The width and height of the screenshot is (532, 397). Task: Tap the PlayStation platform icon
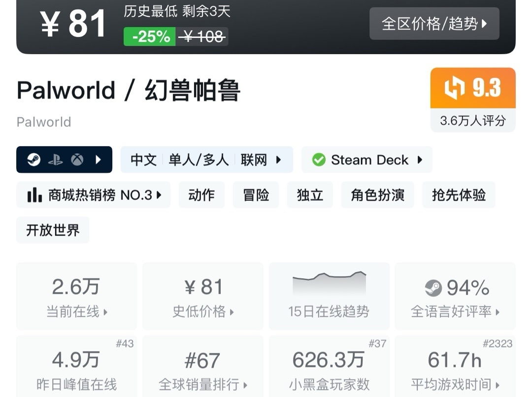point(55,160)
